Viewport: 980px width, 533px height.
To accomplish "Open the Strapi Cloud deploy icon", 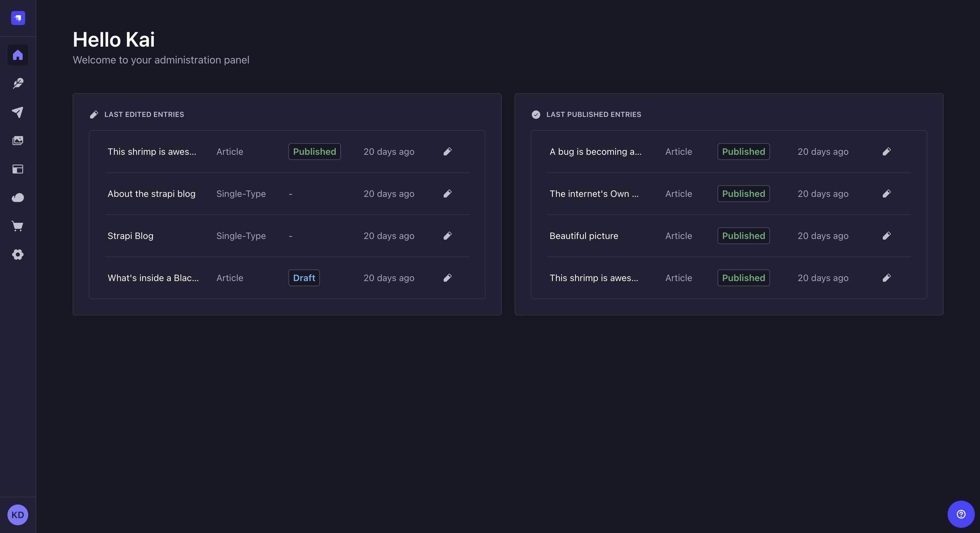I will (18, 198).
